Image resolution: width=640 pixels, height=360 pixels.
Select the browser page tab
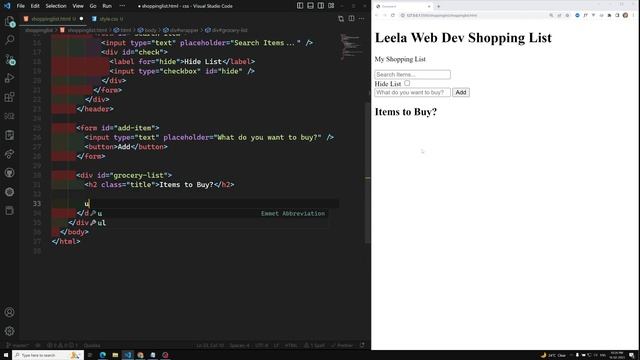[404, 6]
